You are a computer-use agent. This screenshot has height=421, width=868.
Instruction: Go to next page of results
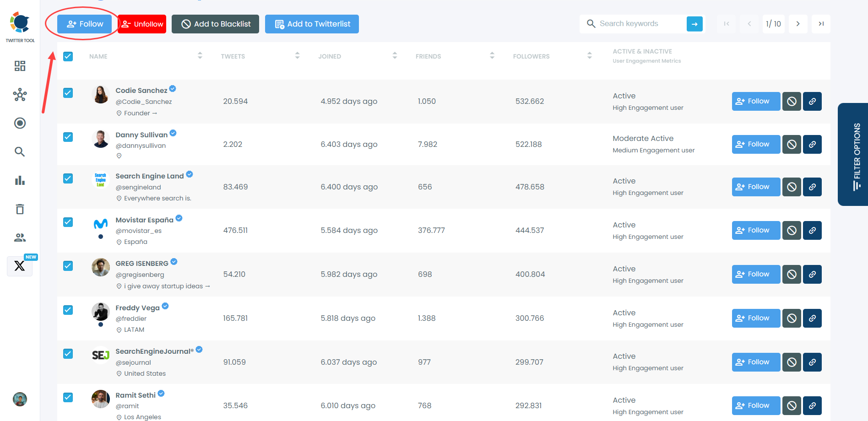click(798, 24)
